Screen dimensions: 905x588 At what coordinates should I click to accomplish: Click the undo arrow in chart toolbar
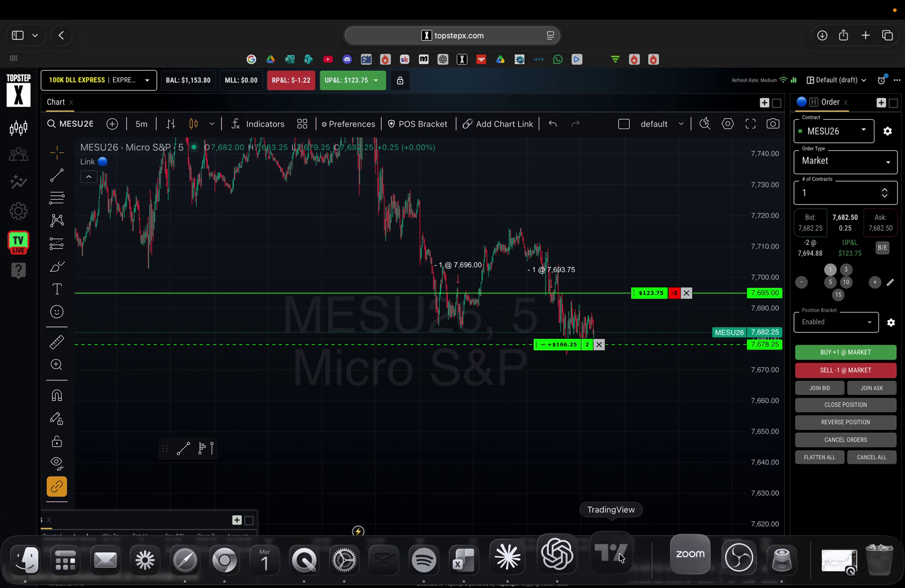point(553,124)
